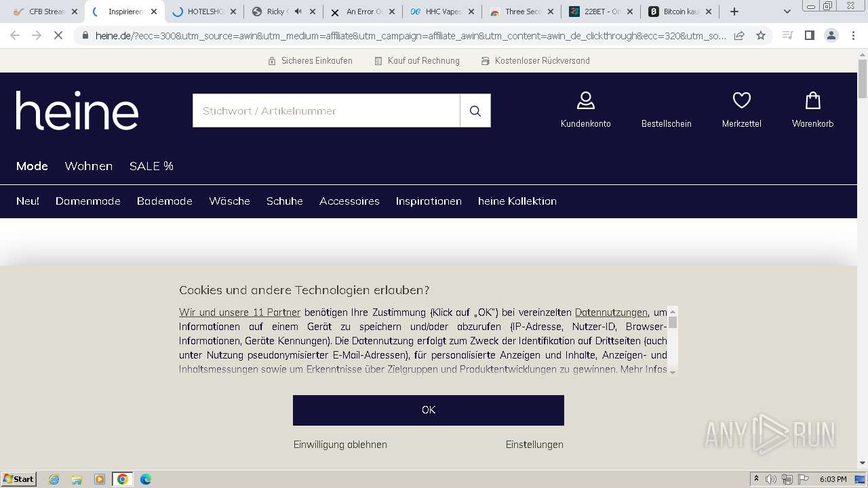Launch Internet Explorer from taskbar
Viewport: 868px width, 488px height.
coord(54,479)
